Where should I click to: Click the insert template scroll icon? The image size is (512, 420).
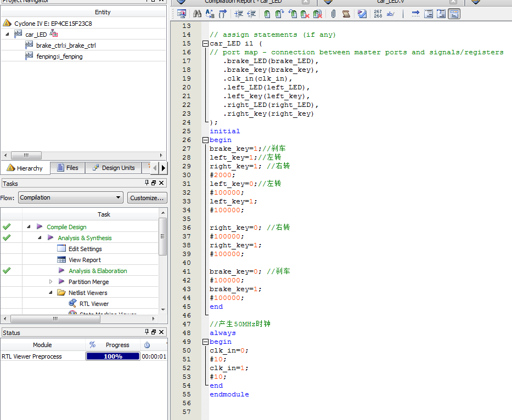346,14
